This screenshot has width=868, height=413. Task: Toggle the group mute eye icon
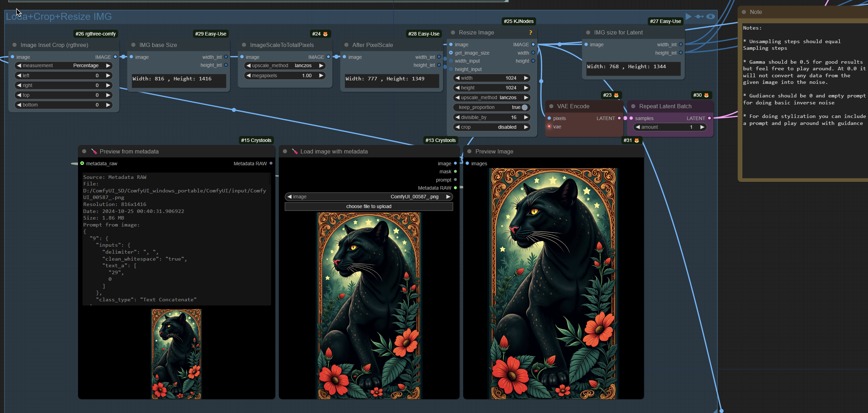pyautogui.click(x=711, y=16)
